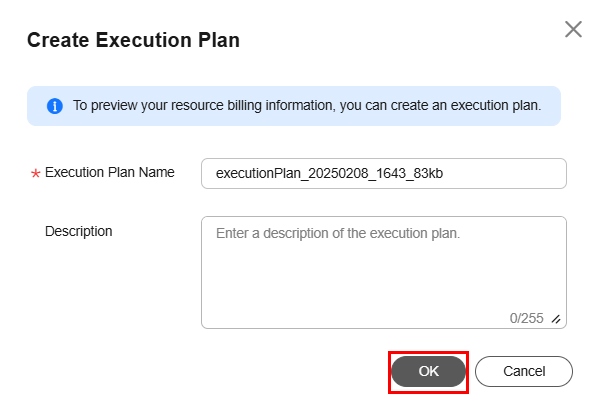
Task: Click the executionPlan_20250208_1643_83kb text value
Action: [329, 173]
